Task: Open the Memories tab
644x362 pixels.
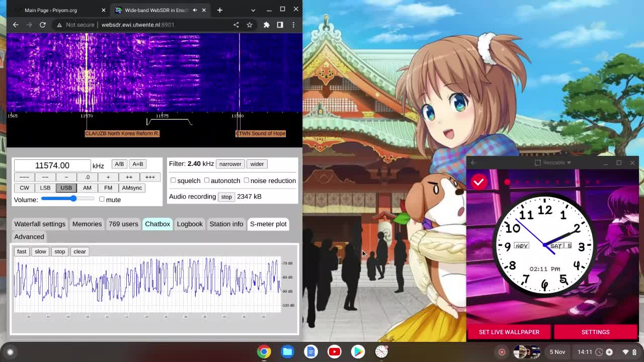Action: pyautogui.click(x=87, y=224)
